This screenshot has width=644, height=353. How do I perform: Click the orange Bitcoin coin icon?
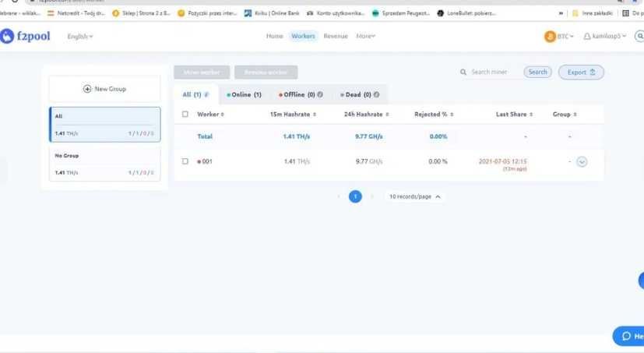click(550, 37)
